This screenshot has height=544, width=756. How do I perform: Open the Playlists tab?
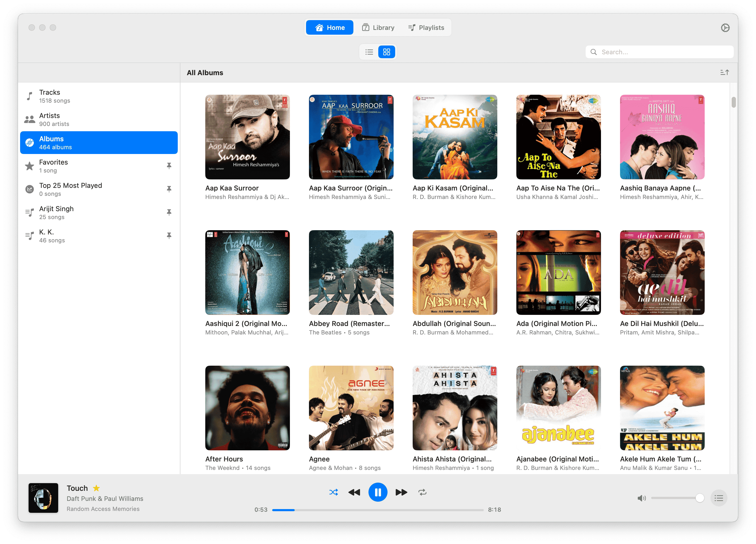(x=426, y=28)
